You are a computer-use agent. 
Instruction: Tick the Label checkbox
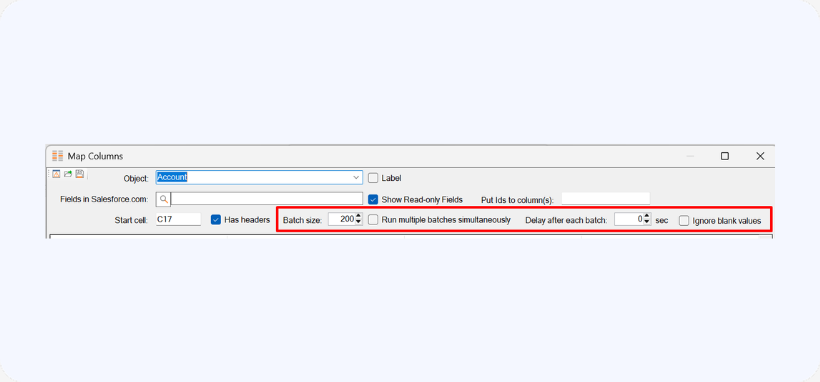pyautogui.click(x=373, y=178)
